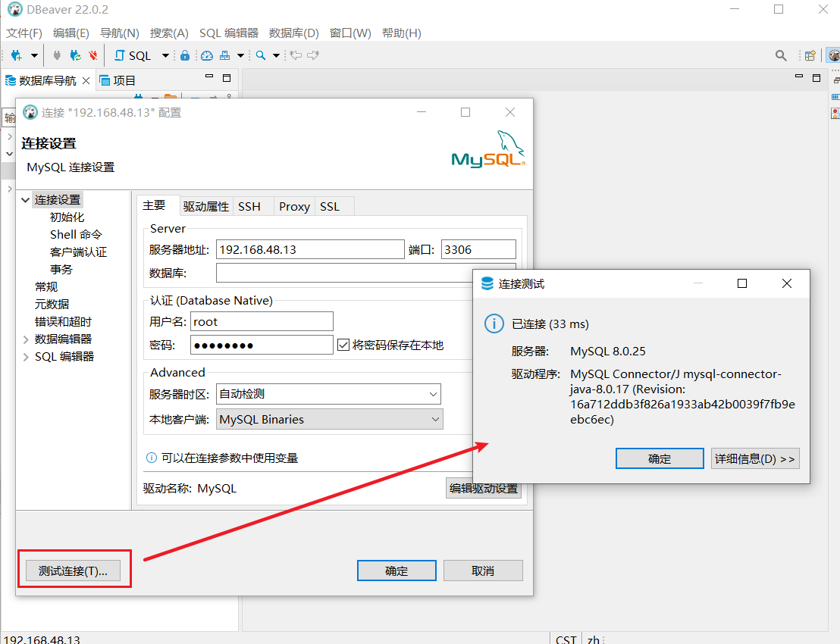
Task: Click the 端口 port field showing 3306
Action: [x=478, y=249]
